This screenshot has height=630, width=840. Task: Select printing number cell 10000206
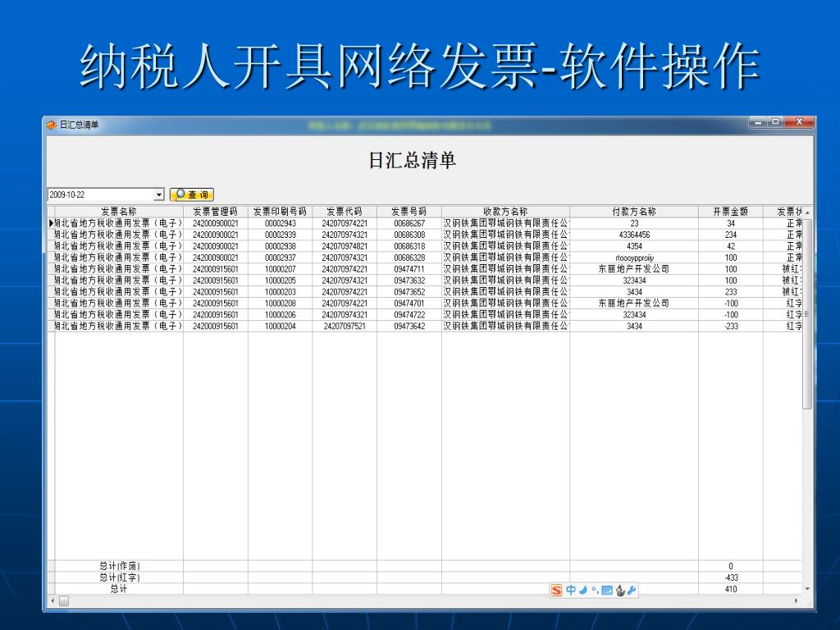(281, 314)
